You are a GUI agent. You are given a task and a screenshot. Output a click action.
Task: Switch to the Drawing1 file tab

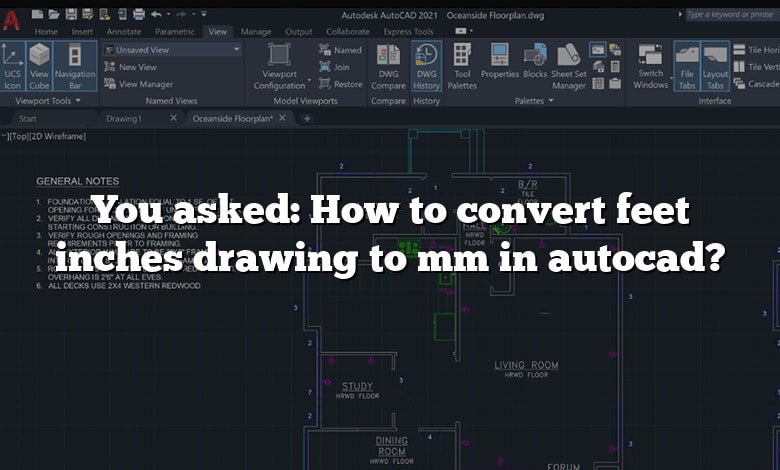tap(124, 118)
